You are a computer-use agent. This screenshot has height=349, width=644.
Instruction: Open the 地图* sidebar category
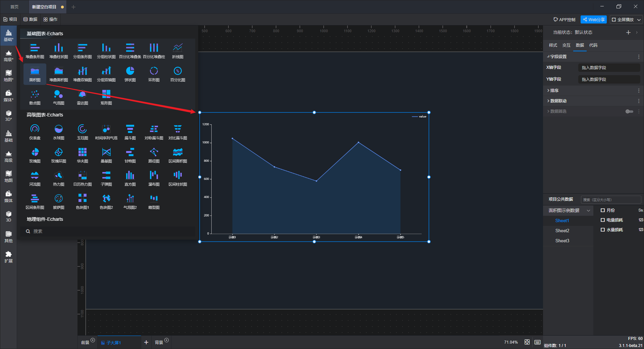pyautogui.click(x=9, y=76)
